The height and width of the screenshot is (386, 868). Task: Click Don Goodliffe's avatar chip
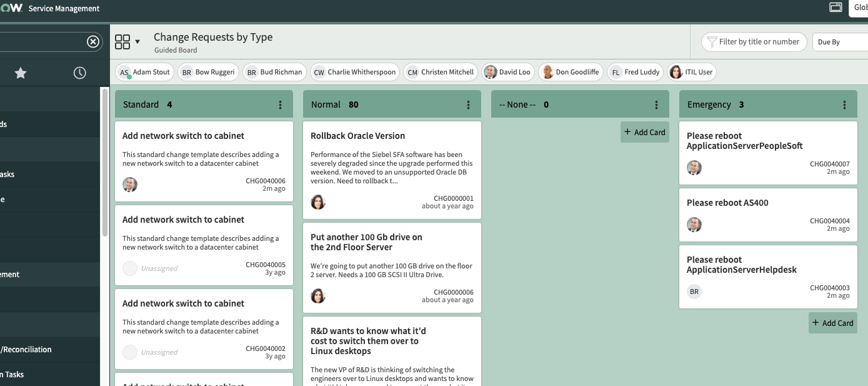coord(548,72)
